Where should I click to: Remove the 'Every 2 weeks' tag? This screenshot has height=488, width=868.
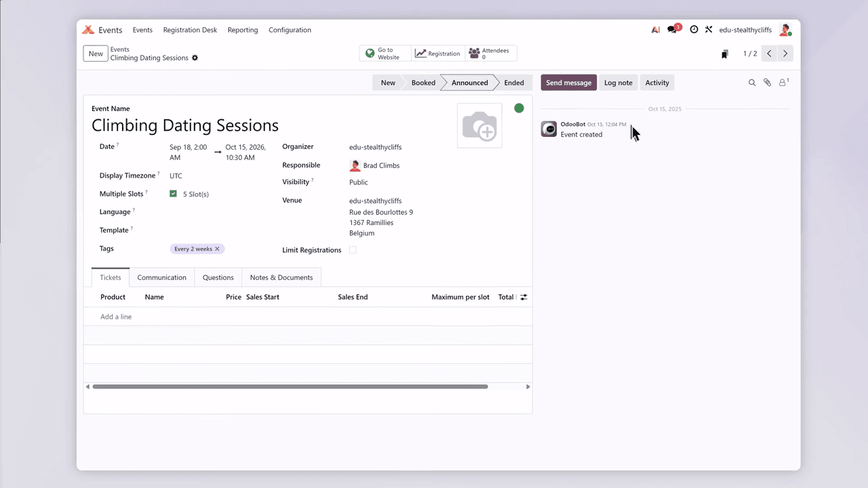pyautogui.click(x=217, y=249)
